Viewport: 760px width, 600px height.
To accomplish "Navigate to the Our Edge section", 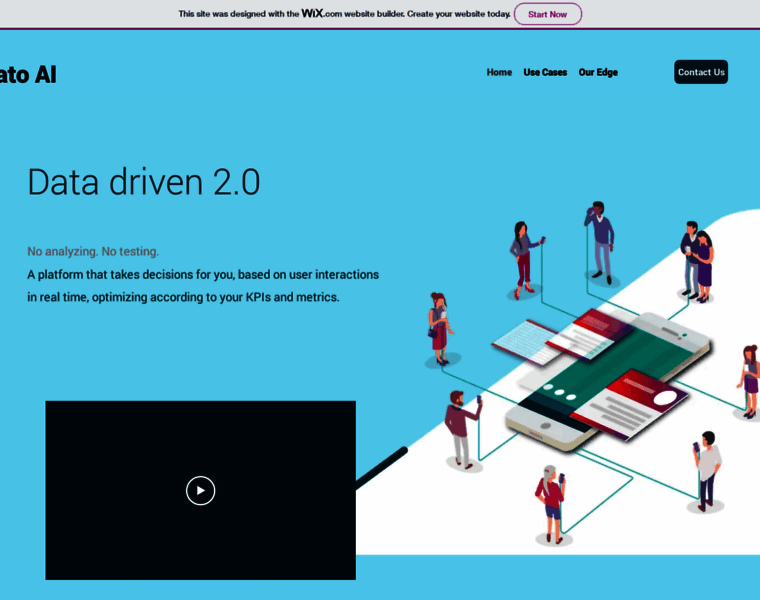I will click(598, 72).
